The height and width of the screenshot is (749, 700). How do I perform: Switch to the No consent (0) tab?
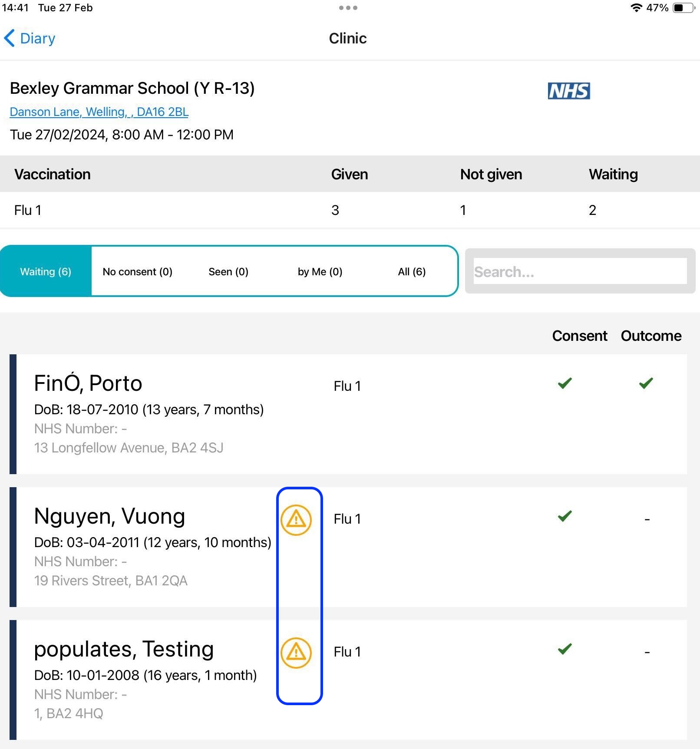coord(137,272)
